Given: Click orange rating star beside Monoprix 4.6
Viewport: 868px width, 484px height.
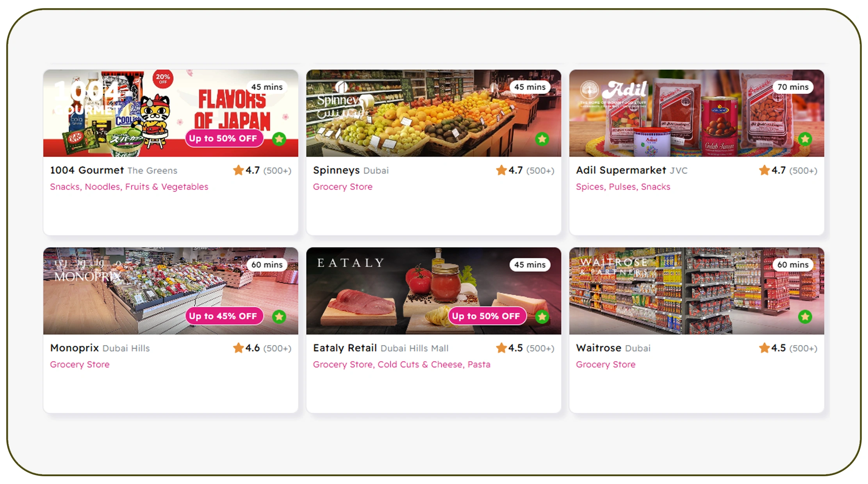Looking at the screenshot, I should point(238,348).
